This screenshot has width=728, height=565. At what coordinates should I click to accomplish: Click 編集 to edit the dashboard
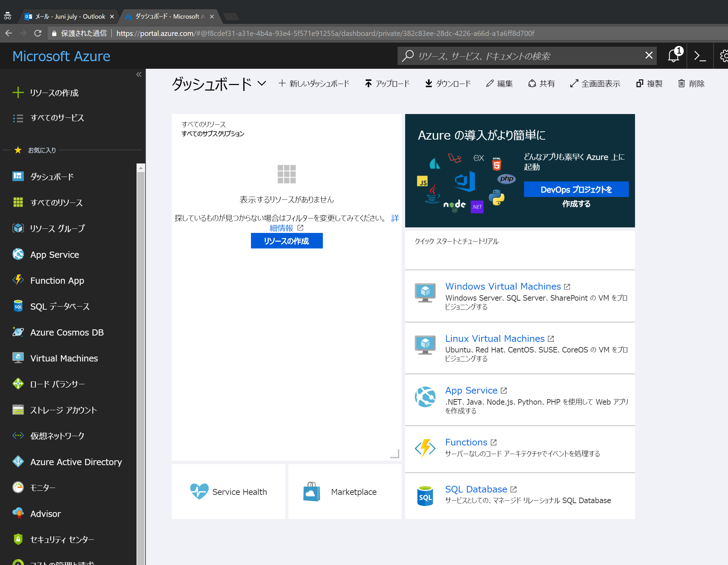coord(499,84)
